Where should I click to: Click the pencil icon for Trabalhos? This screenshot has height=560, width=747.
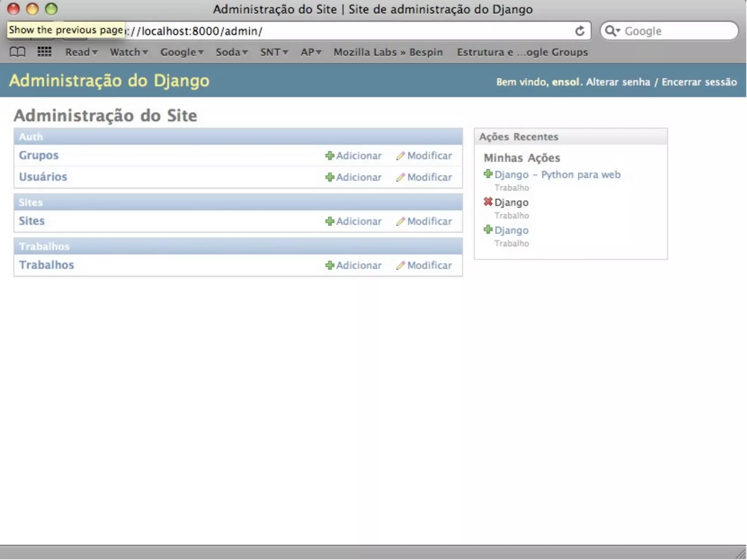click(x=400, y=265)
